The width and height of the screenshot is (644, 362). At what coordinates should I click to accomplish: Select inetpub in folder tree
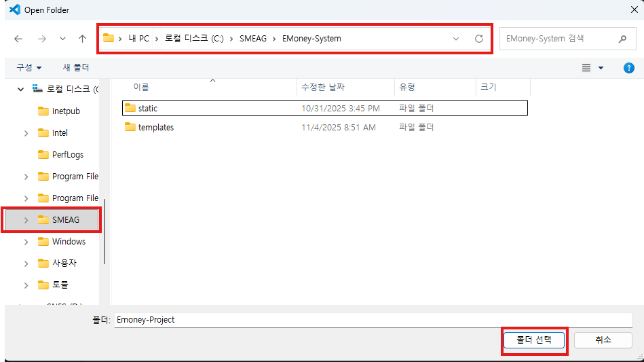click(66, 111)
